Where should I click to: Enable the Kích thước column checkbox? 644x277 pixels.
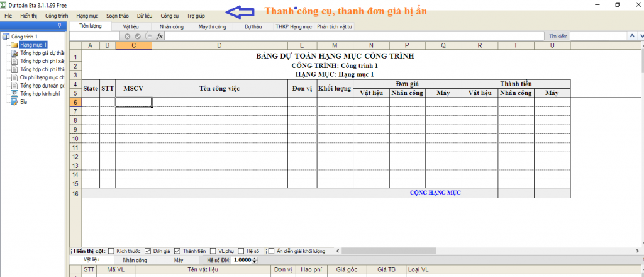(x=111, y=251)
